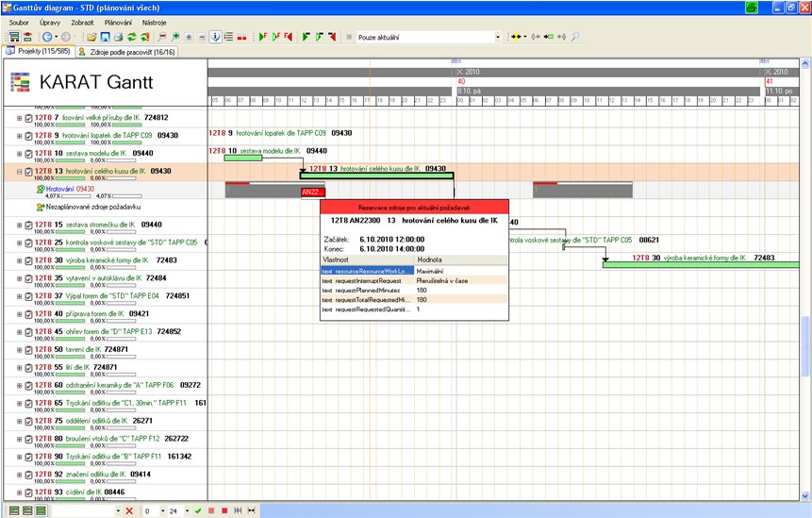Click the grey minus collapse-all icon
The height and width of the screenshot is (518, 812).
(x=203, y=37)
